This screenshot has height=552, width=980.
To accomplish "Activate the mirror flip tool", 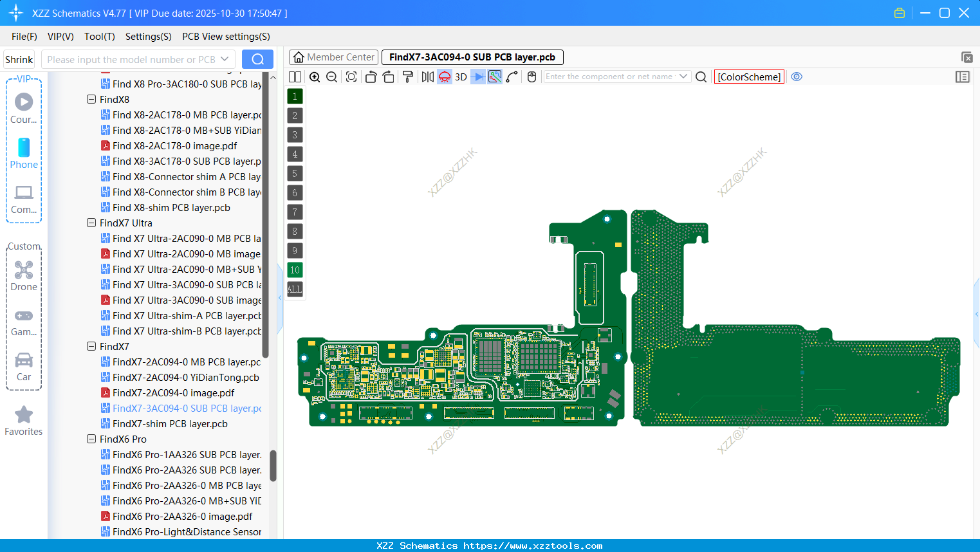I will [427, 77].
